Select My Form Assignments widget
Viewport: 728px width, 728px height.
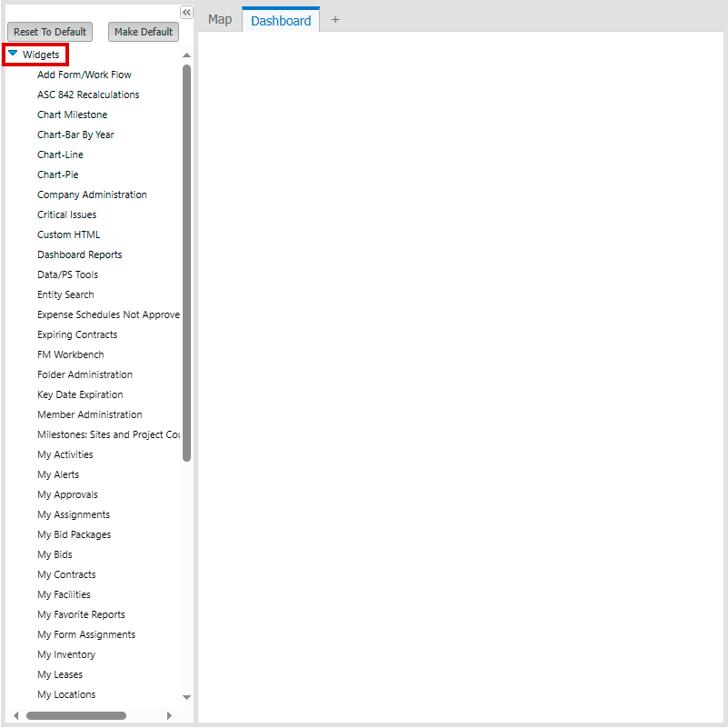point(86,633)
